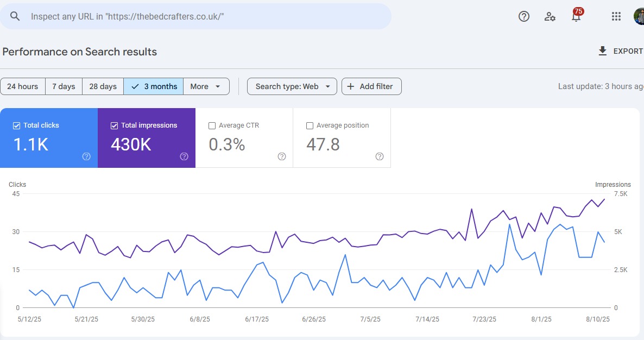Open the Google apps launcher grid

616,16
